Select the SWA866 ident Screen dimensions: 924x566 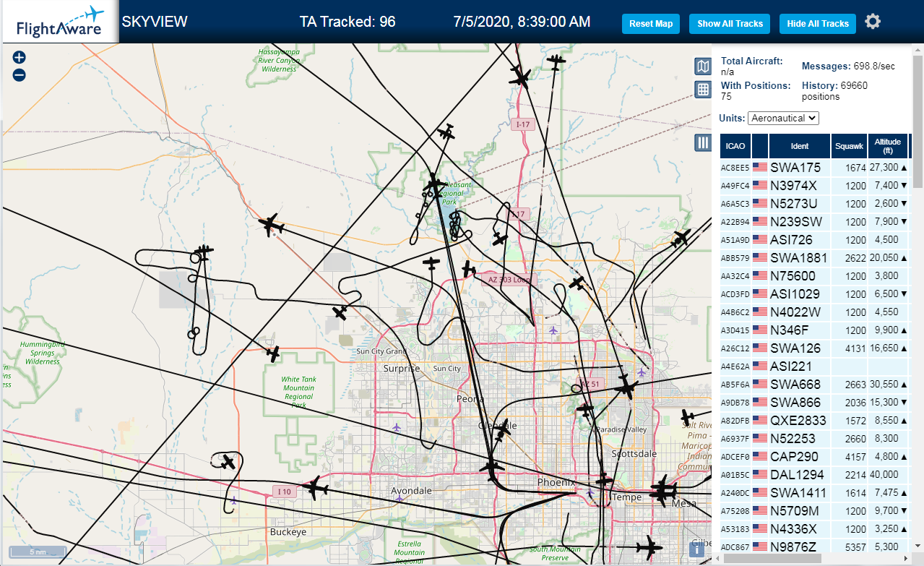click(795, 402)
